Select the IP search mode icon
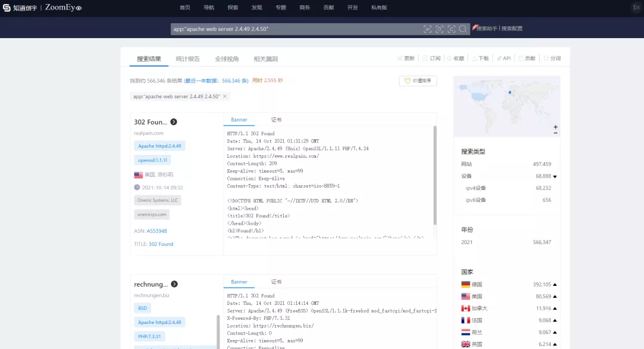Image resolution: width=644 pixels, height=349 pixels. coord(428,28)
